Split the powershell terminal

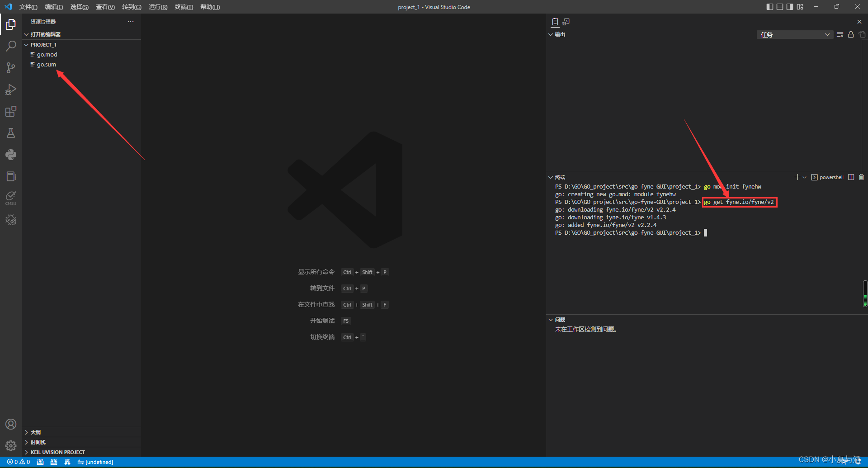point(851,177)
